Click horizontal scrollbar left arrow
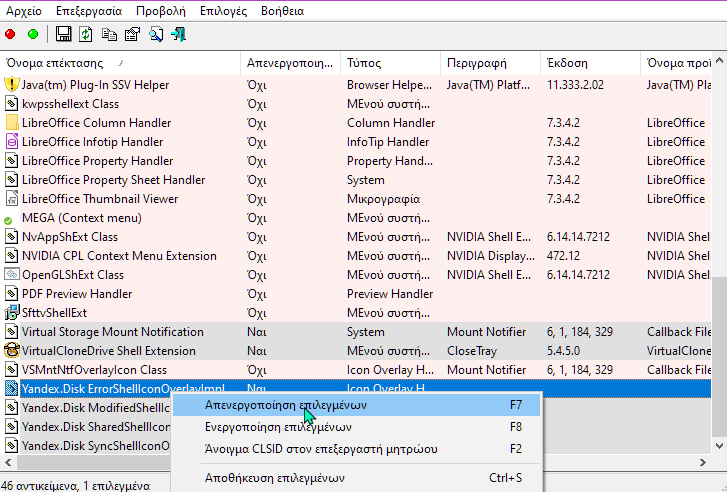 point(8,462)
